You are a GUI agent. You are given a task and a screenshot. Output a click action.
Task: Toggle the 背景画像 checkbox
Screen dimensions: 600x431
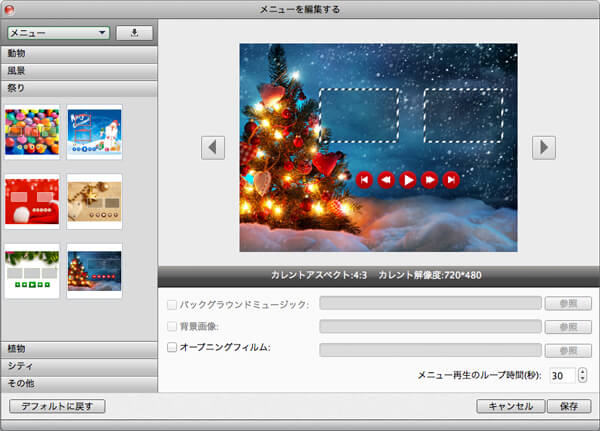[x=172, y=326]
